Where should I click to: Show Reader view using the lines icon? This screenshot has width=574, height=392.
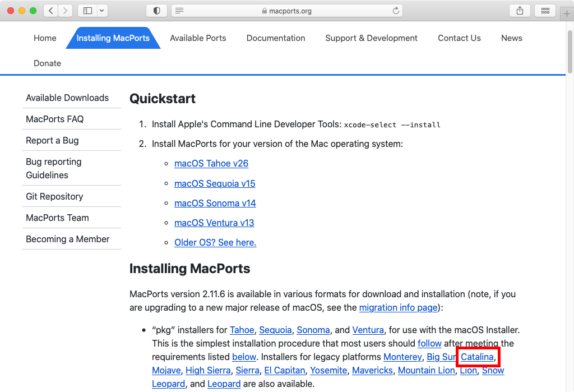[179, 11]
